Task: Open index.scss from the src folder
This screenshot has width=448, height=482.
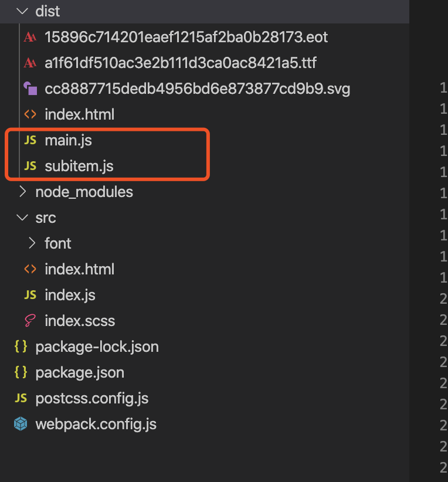Action: 80,321
